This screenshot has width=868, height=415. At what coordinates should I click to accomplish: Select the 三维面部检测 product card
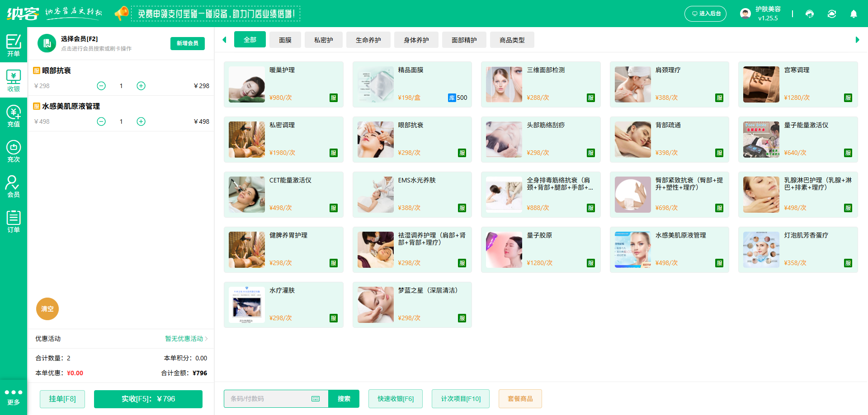click(541, 84)
